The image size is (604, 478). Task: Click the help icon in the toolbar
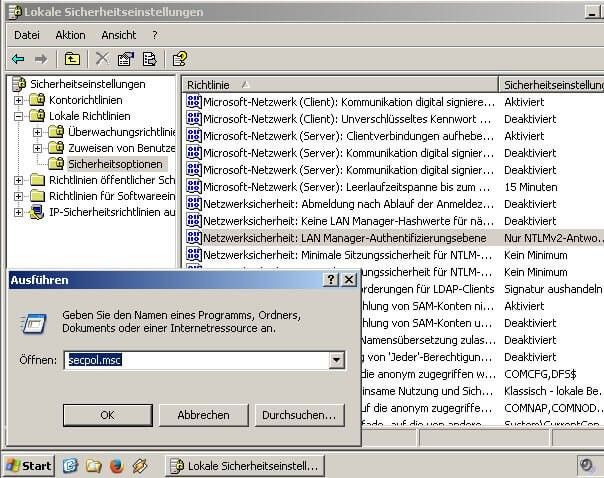(179, 59)
